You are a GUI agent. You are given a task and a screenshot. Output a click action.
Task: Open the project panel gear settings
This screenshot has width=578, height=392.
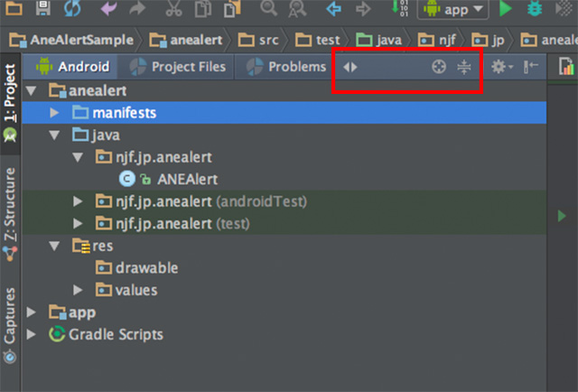point(501,67)
